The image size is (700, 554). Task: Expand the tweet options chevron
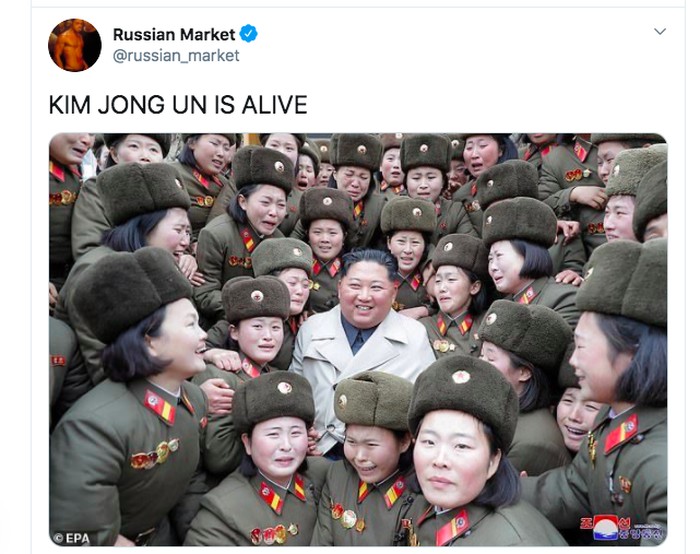(x=660, y=31)
